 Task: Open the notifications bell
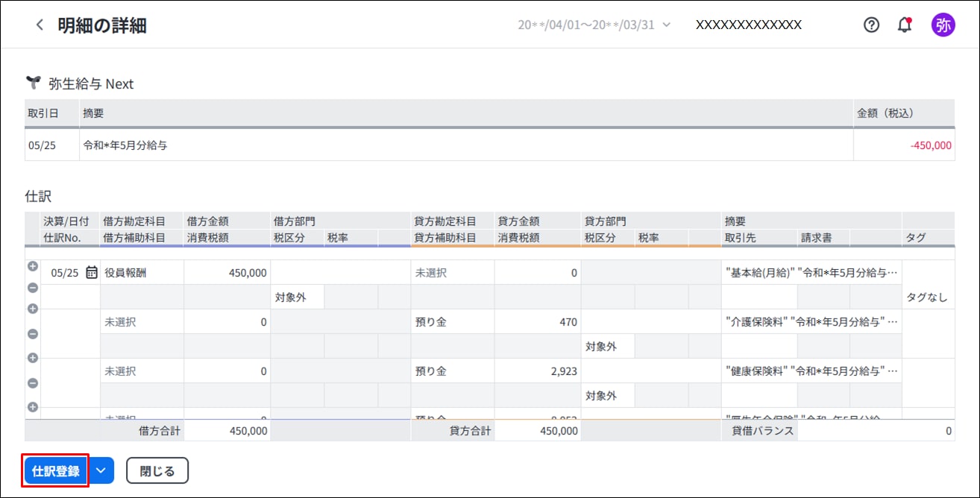tap(905, 25)
